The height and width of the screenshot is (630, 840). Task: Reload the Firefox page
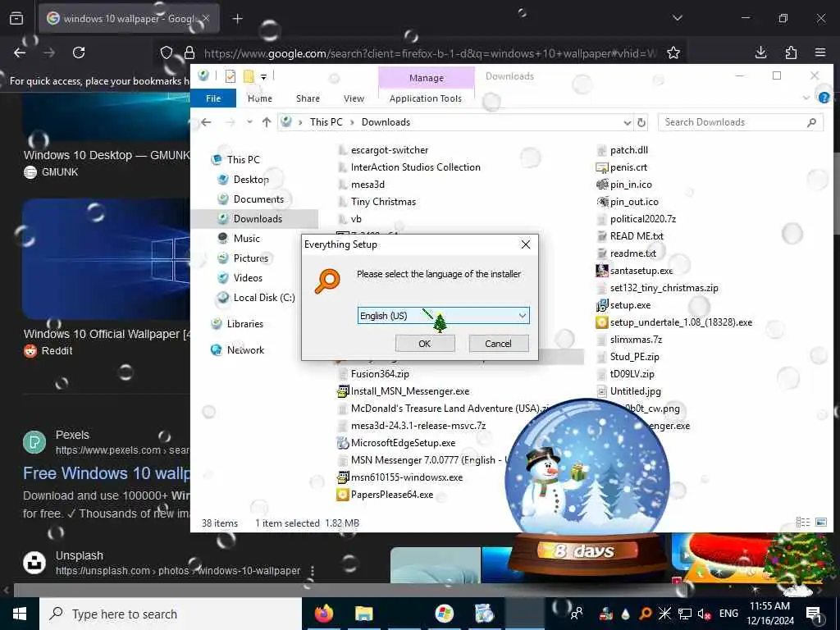(x=79, y=52)
